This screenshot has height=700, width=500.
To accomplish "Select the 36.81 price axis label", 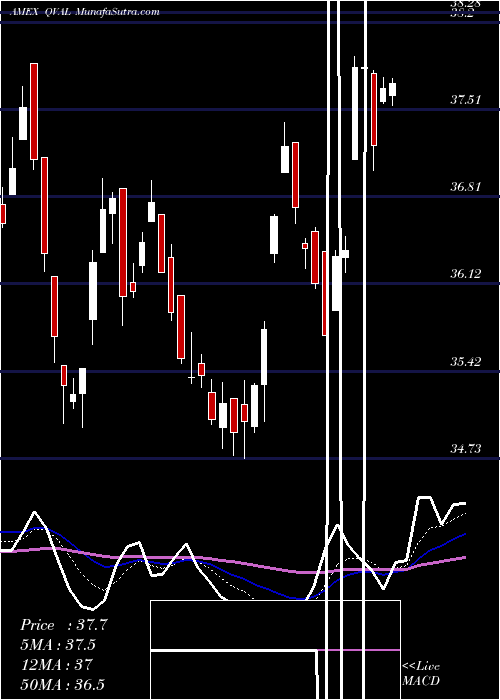I will pos(465,187).
